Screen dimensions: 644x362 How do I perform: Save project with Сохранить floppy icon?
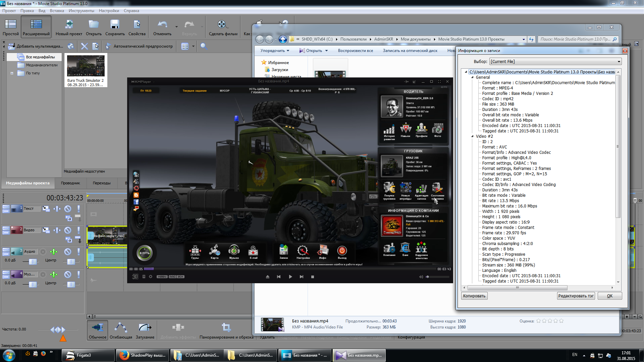point(115,24)
